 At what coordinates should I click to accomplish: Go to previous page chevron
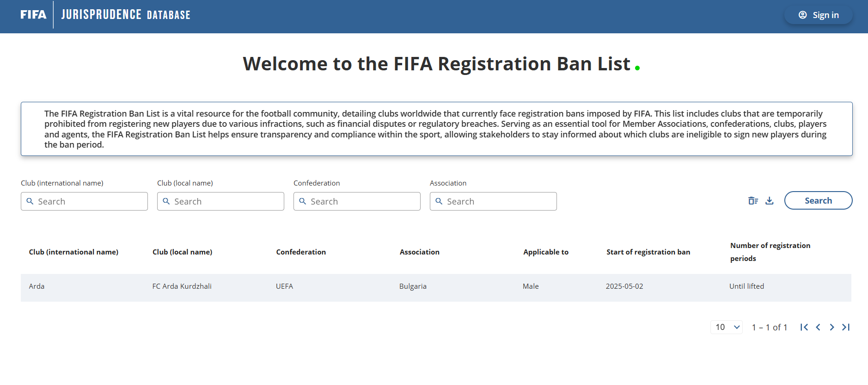tap(818, 327)
